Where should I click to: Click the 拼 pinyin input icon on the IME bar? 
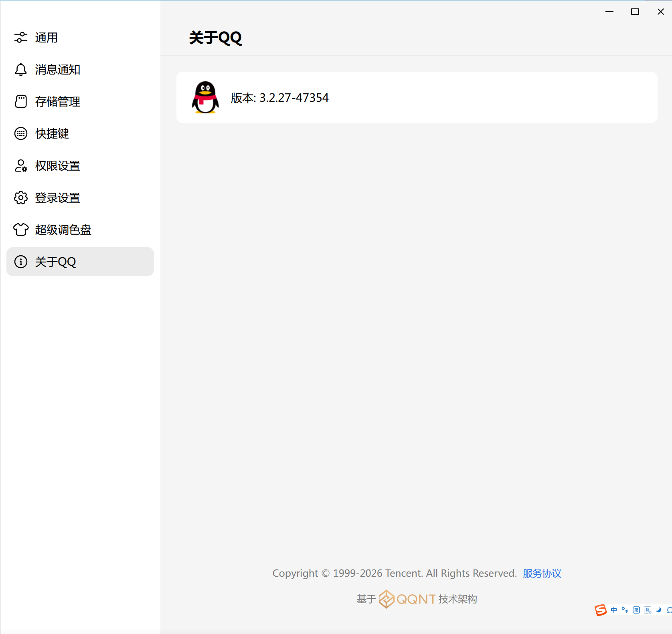tap(648, 610)
